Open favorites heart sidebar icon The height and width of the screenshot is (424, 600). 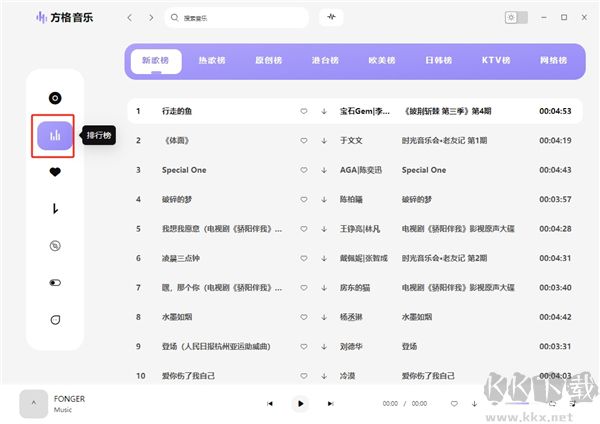click(x=55, y=172)
